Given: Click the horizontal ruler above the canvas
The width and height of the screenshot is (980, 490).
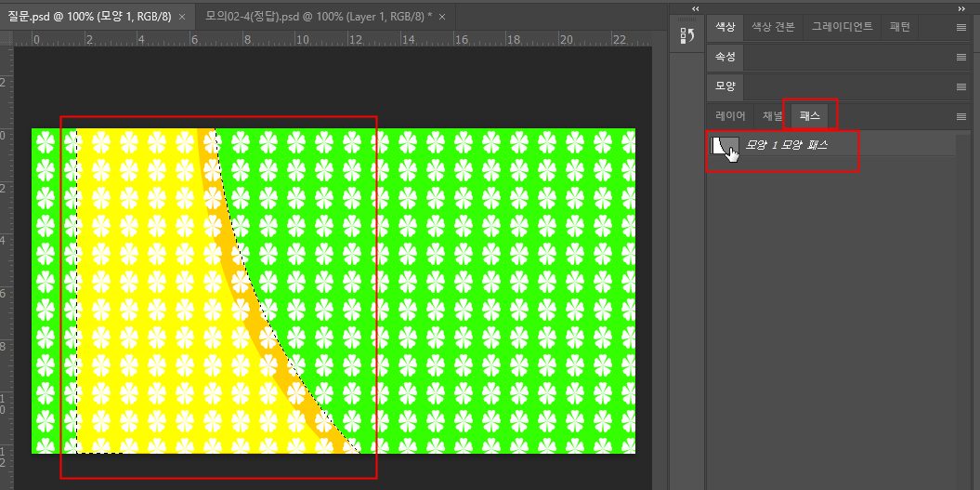Looking at the screenshot, I should [x=332, y=40].
